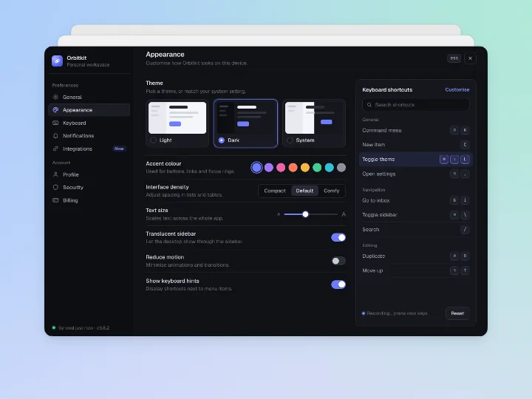Select the Dark theme radio button
The width and height of the screenshot is (532, 399).
222,140
